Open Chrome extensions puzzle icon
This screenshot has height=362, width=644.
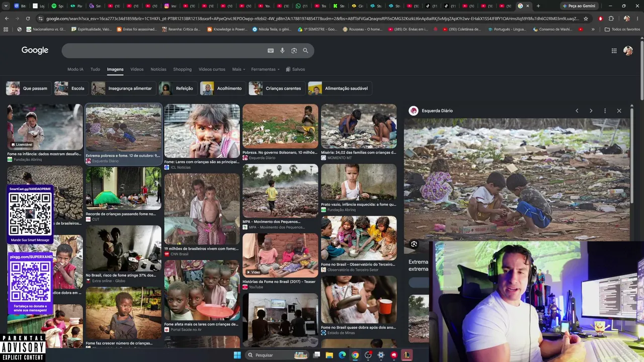pos(611,19)
